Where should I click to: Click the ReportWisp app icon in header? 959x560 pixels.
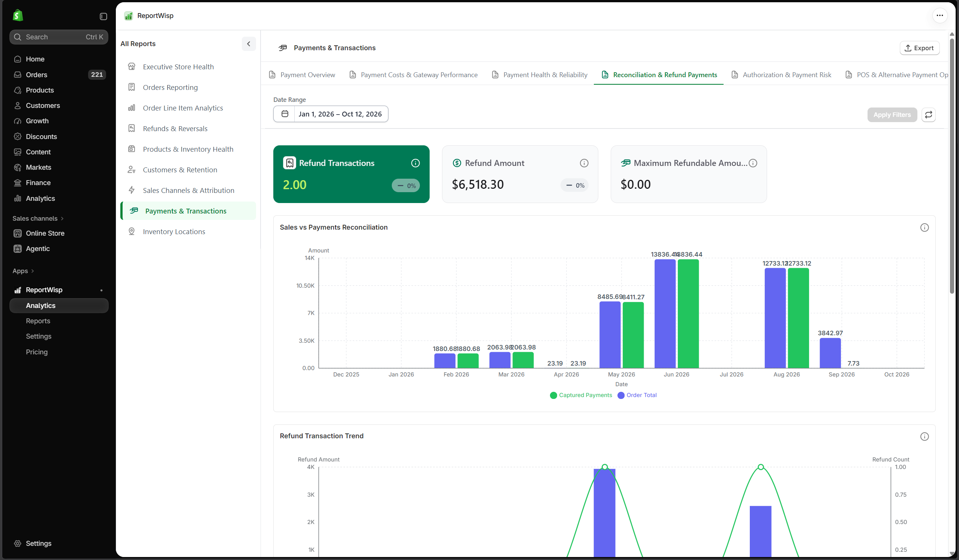(x=129, y=16)
